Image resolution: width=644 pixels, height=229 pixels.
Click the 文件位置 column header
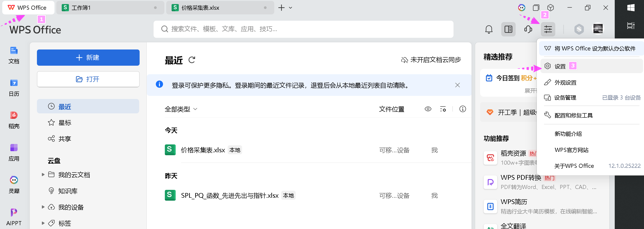click(x=392, y=109)
